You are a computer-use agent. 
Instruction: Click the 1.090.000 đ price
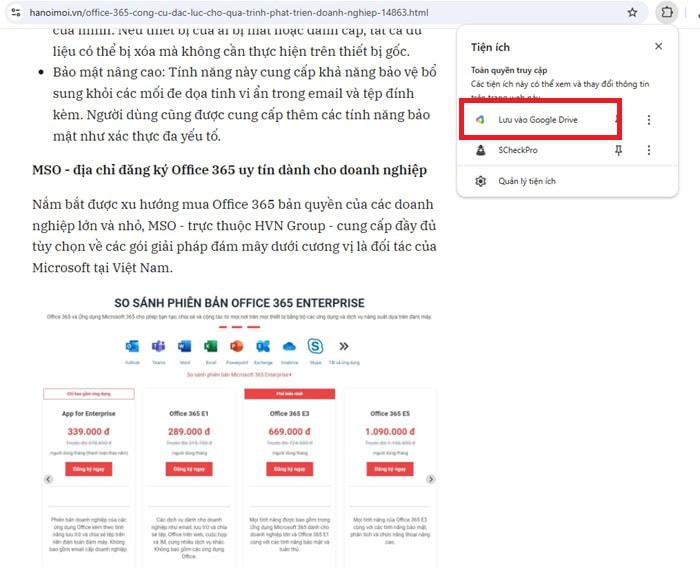[x=390, y=432]
